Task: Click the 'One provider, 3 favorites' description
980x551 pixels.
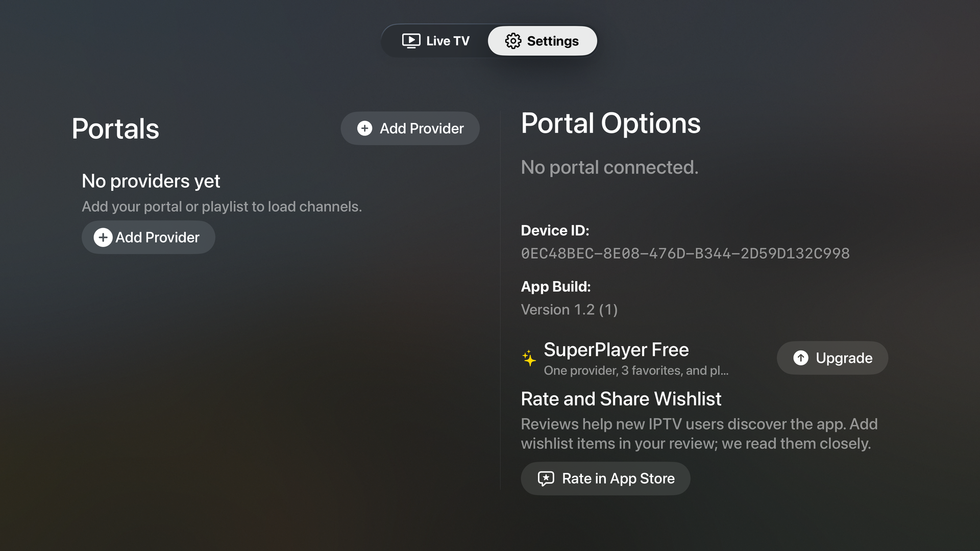Action: pyautogui.click(x=636, y=370)
